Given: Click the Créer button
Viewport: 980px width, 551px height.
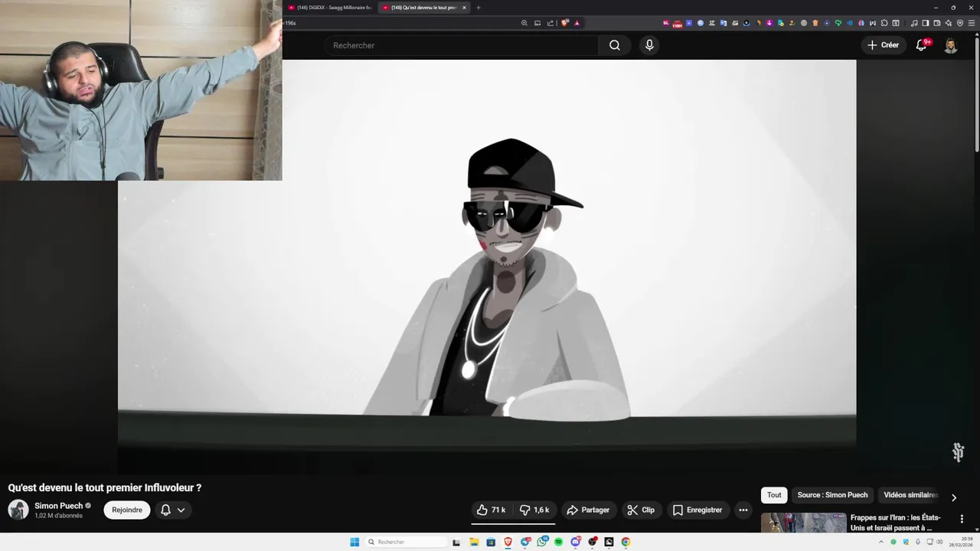Looking at the screenshot, I should pyautogui.click(x=884, y=45).
